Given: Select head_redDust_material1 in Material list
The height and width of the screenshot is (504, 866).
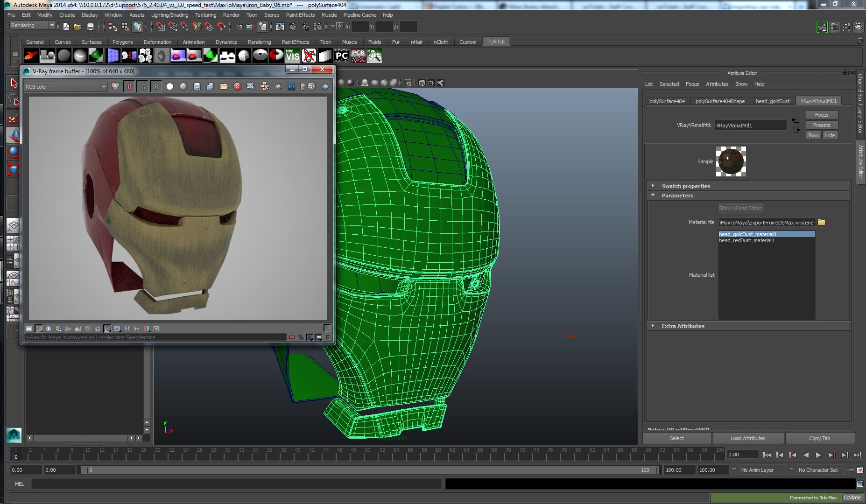Looking at the screenshot, I should point(767,240).
